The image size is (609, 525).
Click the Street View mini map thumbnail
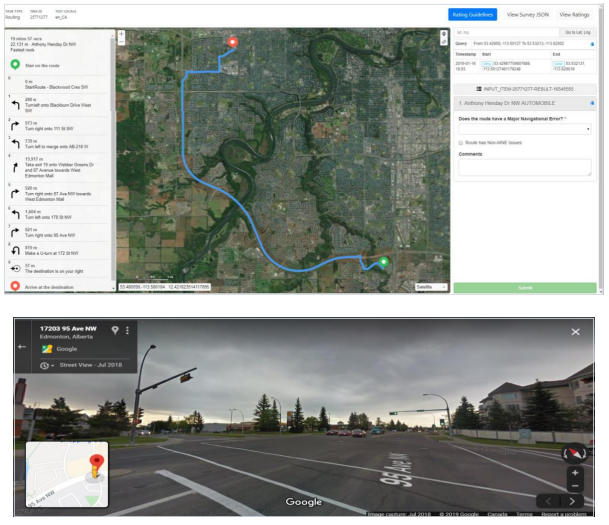(67, 474)
